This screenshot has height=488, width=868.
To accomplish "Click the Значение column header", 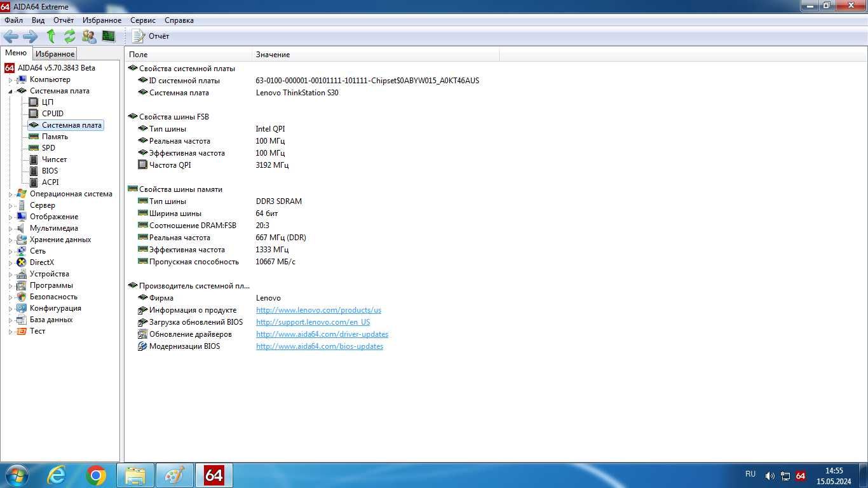I will [x=376, y=55].
